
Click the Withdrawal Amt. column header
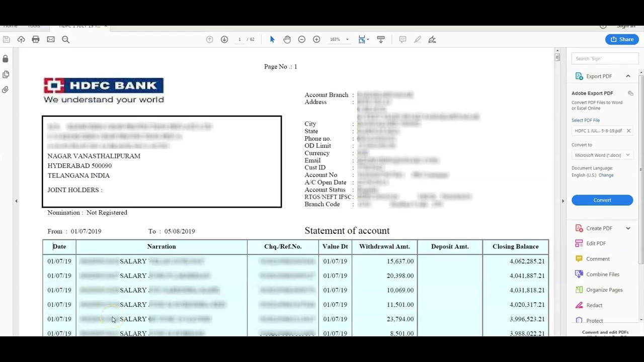pyautogui.click(x=384, y=246)
